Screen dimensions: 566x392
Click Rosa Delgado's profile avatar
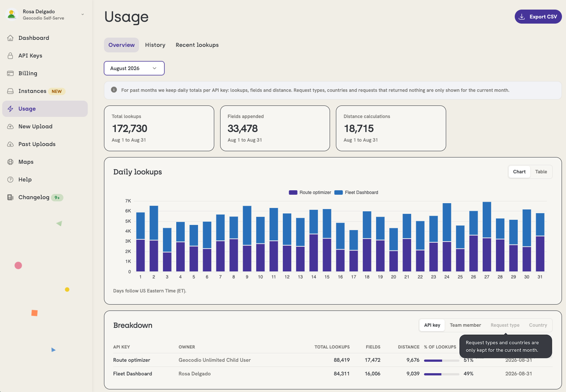[x=12, y=14]
